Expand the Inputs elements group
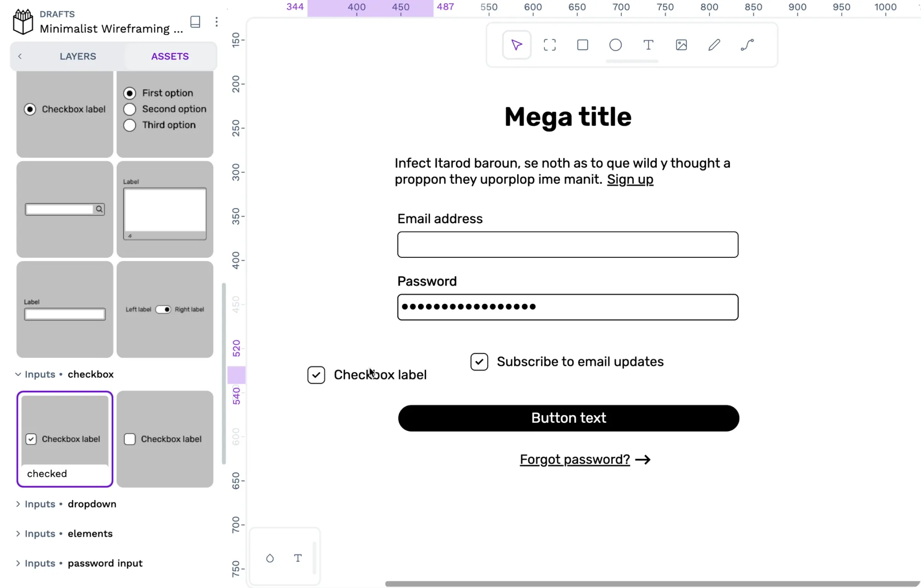The image size is (921, 588). pos(18,533)
